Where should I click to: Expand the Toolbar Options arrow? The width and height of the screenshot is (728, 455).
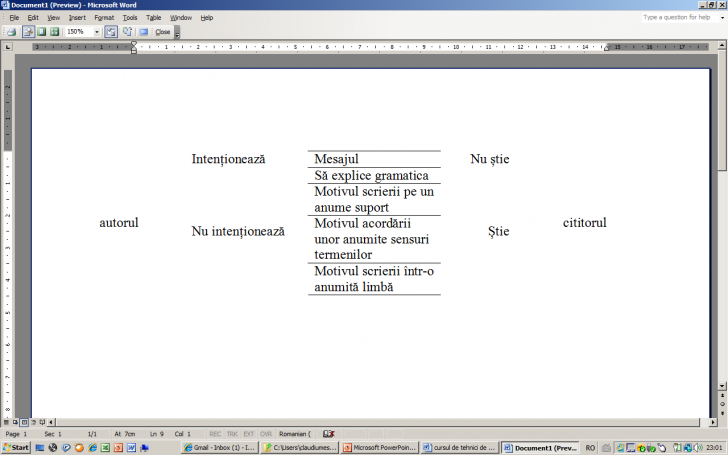pos(177,33)
